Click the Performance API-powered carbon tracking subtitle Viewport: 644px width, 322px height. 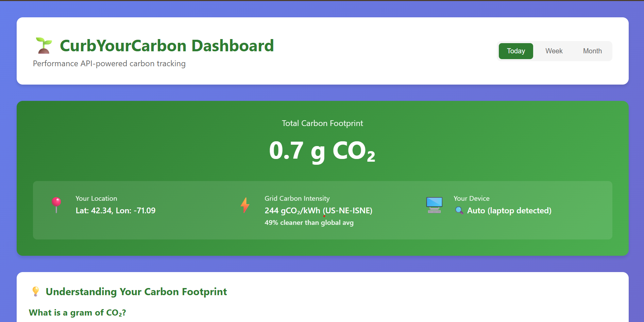[x=109, y=64]
